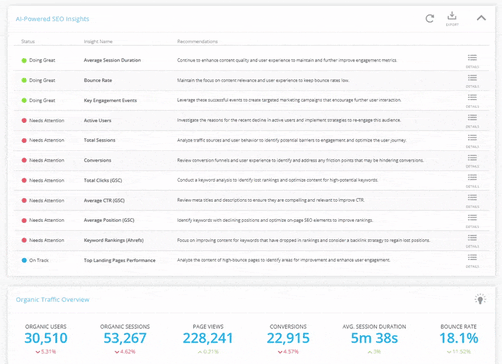Click Doing Great status for Bounce Rate

pyautogui.click(x=42, y=80)
